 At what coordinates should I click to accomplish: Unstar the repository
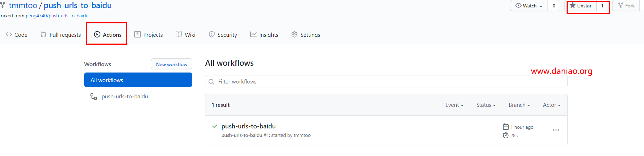pyautogui.click(x=581, y=6)
